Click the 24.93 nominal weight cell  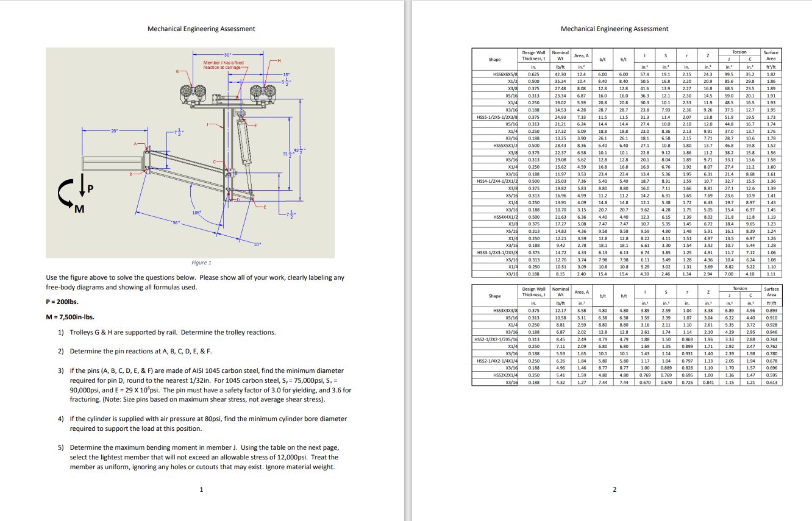click(x=560, y=116)
